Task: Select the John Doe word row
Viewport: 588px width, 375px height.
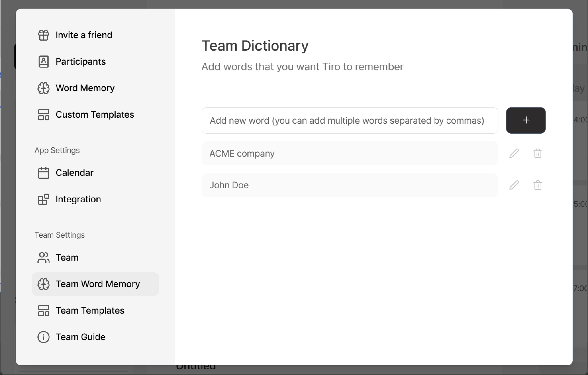Action: pos(350,185)
